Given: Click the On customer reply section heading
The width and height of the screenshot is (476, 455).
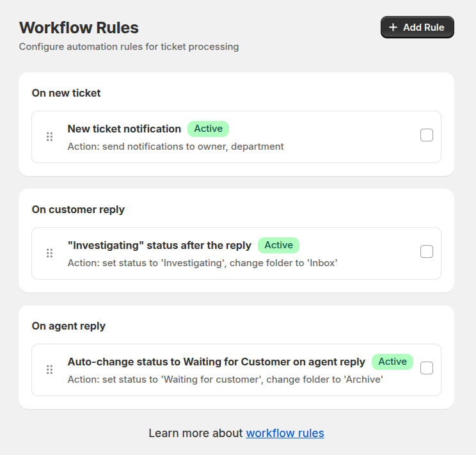Looking at the screenshot, I should tap(78, 209).
